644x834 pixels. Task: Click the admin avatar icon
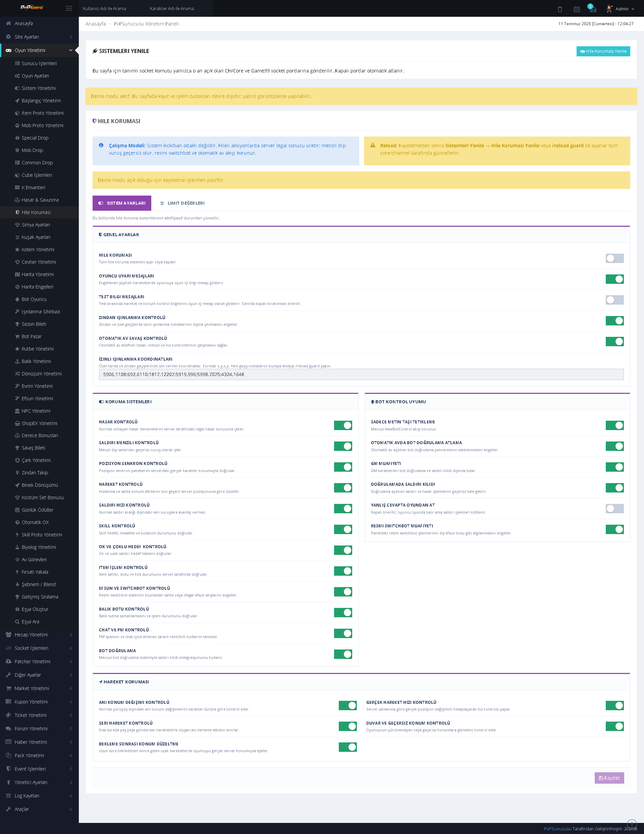tap(610, 9)
